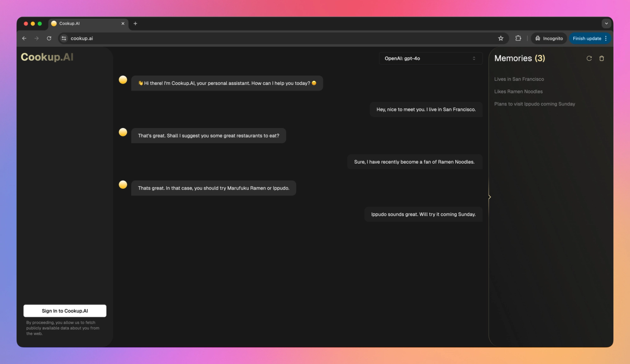Click the assistant avatar next to greeting message
This screenshot has height=364, width=630.
tap(122, 80)
